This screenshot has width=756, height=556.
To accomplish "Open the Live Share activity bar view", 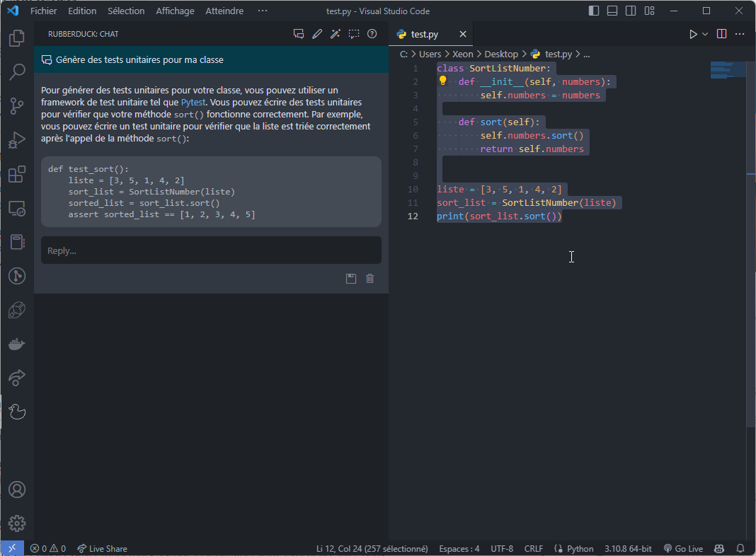I will 17,378.
